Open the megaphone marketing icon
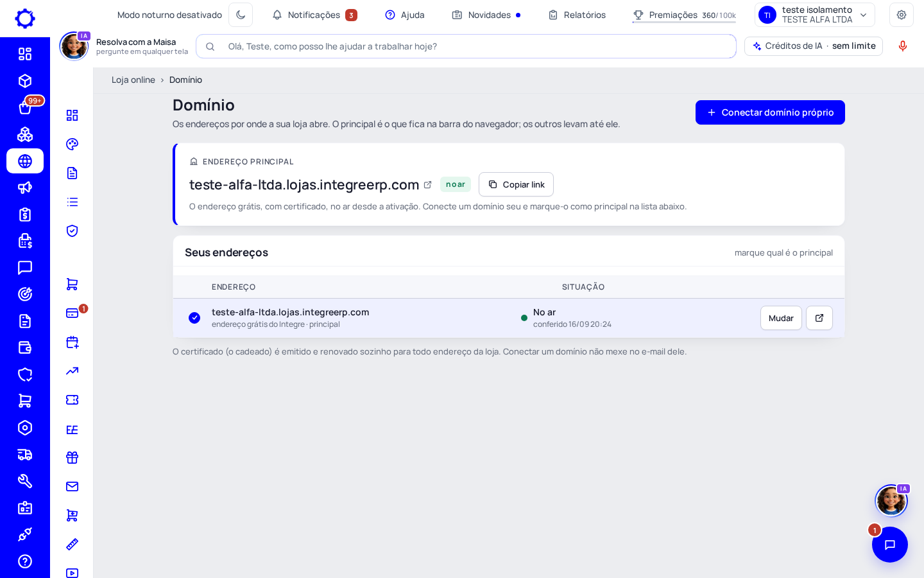The image size is (924, 578). pos(25,188)
